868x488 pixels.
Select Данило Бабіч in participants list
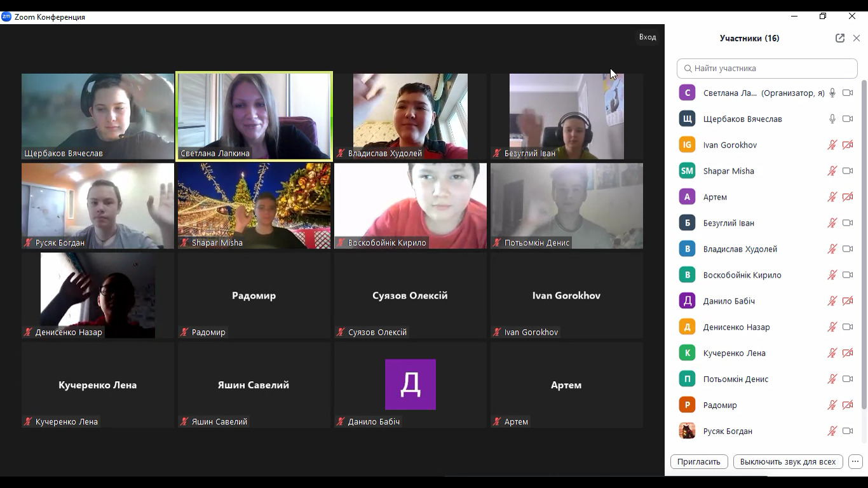click(x=729, y=301)
